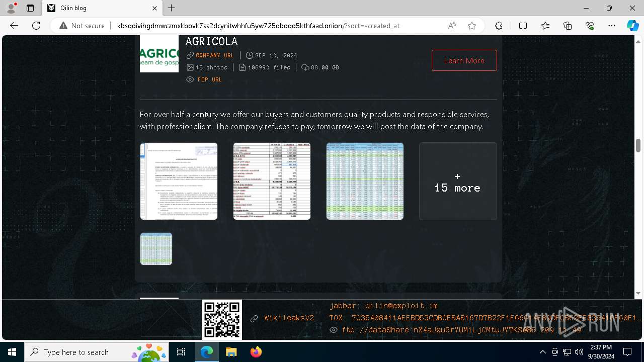Click the AGRICOLA heading
Image resolution: width=644 pixels, height=362 pixels.
point(211,41)
